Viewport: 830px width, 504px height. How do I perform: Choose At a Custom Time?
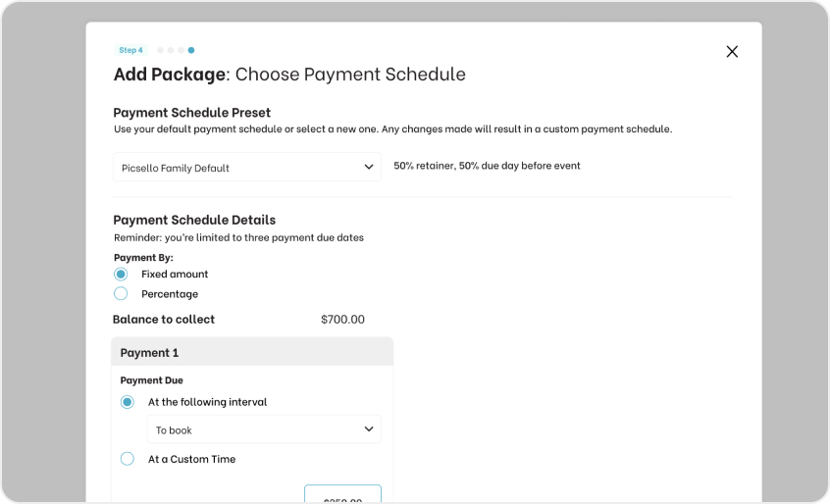pyautogui.click(x=128, y=459)
